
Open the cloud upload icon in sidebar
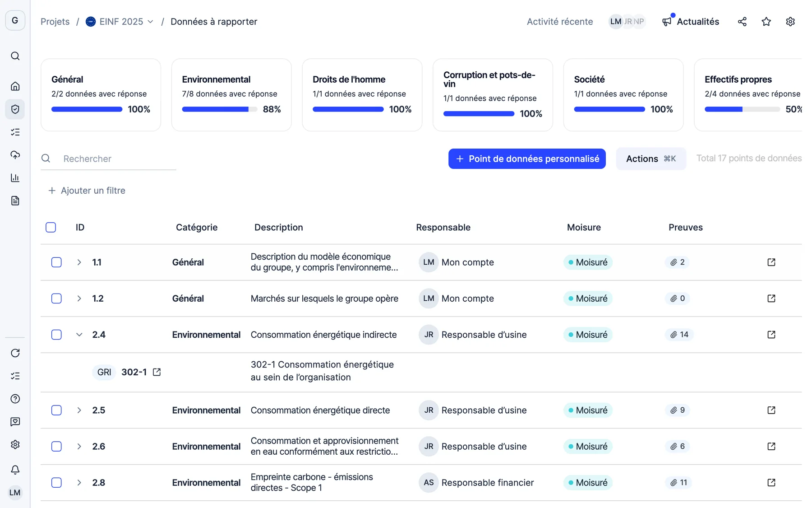coord(15,155)
